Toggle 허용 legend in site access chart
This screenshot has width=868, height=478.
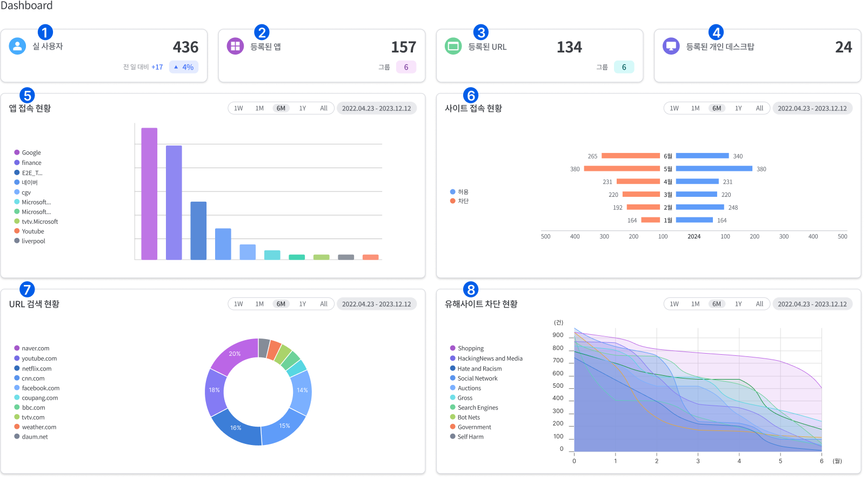click(x=459, y=192)
